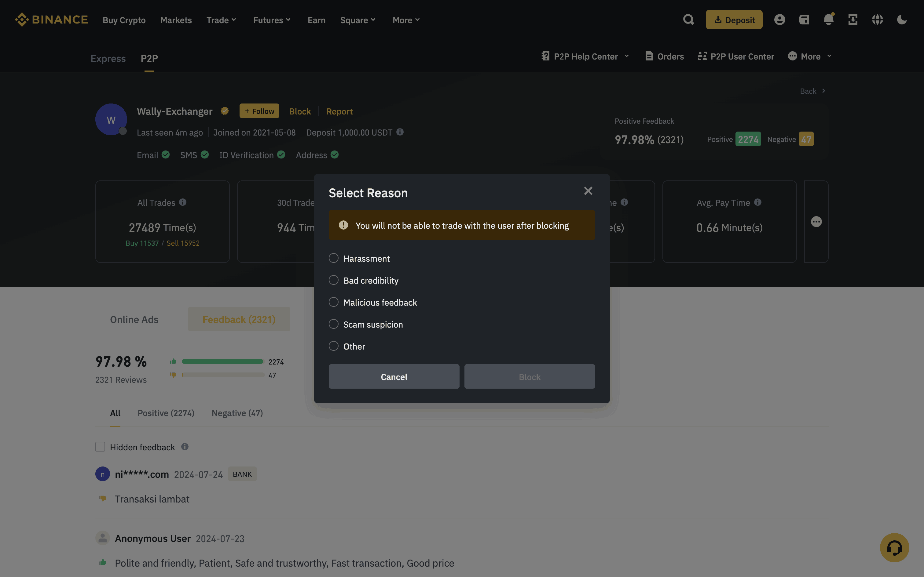Image resolution: width=924 pixels, height=577 pixels.
Task: Show the Negative (47) feedback tab
Action: pos(237,413)
